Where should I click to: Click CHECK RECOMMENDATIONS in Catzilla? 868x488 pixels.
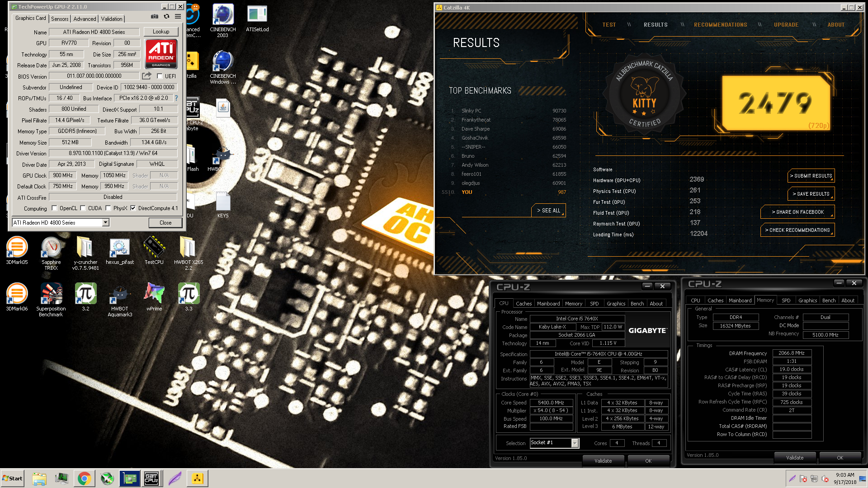coord(797,230)
